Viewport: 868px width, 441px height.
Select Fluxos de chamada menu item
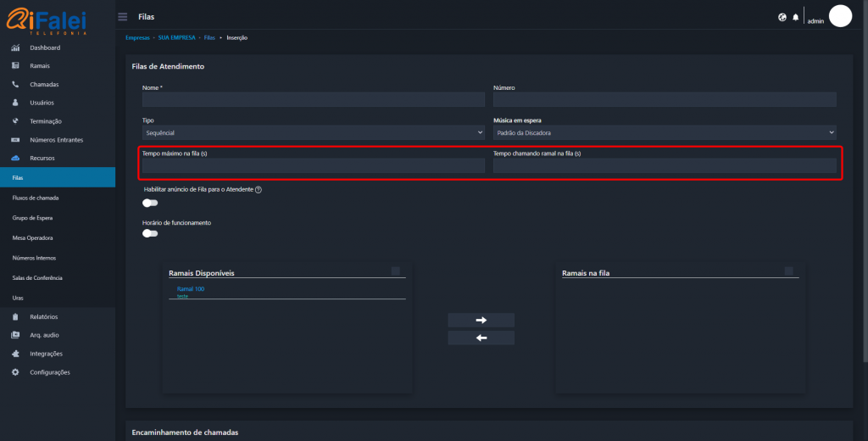(x=36, y=198)
